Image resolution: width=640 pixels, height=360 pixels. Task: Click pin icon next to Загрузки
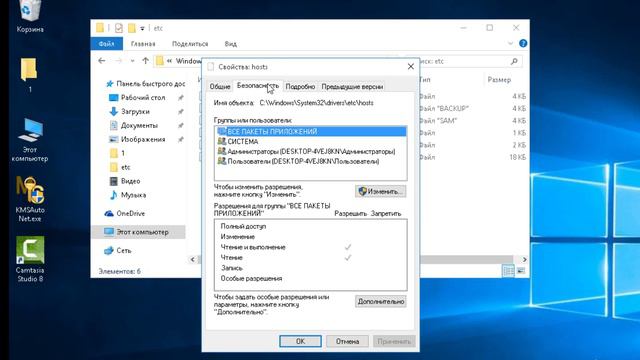click(180, 111)
